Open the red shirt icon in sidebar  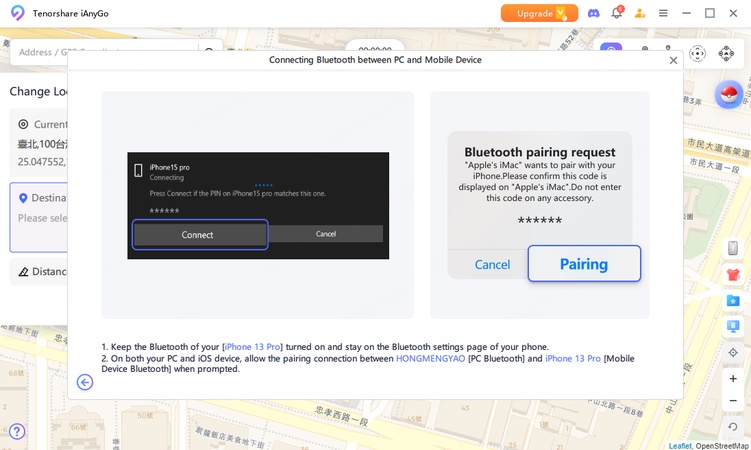(733, 275)
